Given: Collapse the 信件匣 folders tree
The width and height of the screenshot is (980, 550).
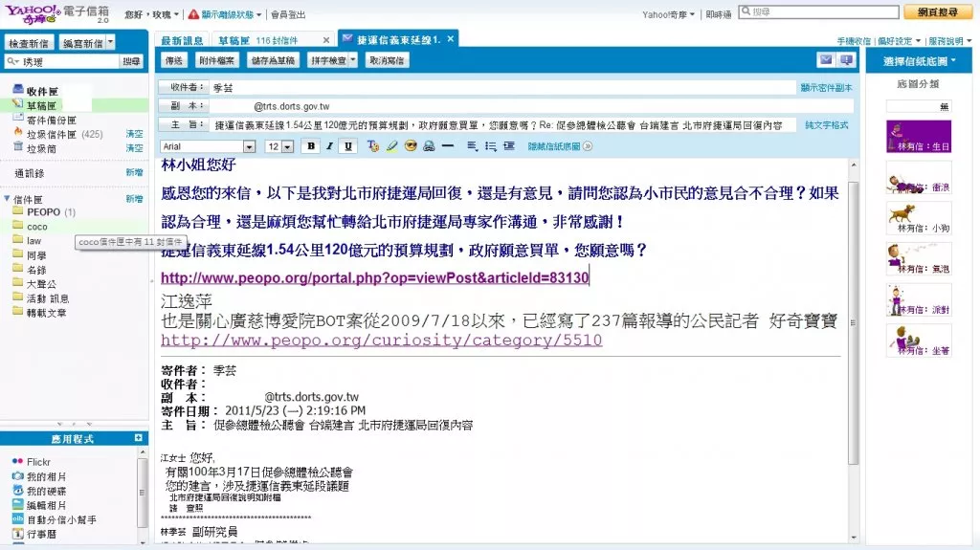Looking at the screenshot, I should (7, 199).
